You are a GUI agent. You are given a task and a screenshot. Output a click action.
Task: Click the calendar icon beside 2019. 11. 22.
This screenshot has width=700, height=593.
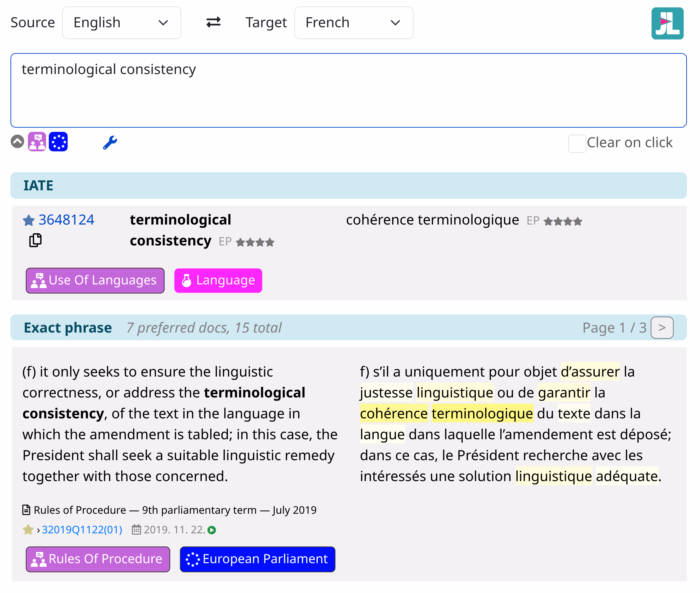[x=136, y=530]
